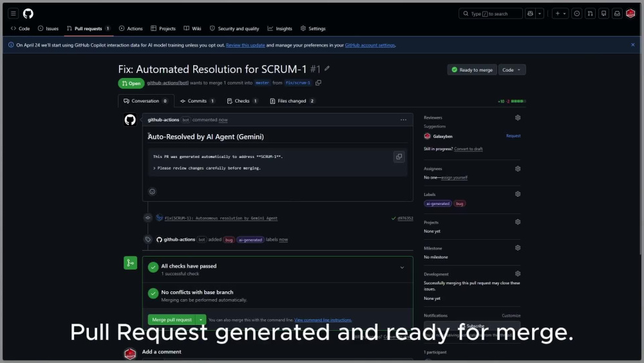Open the Reviewers settings gear

(x=518, y=117)
